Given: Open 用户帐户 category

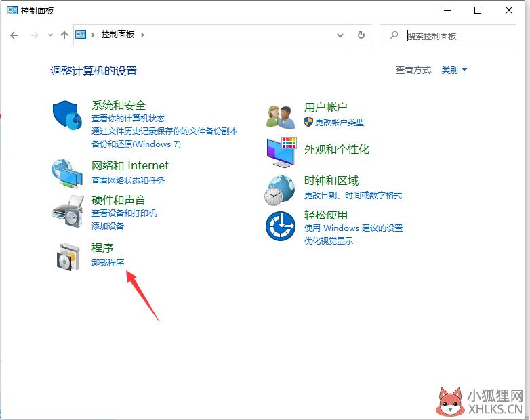Looking at the screenshot, I should point(325,107).
